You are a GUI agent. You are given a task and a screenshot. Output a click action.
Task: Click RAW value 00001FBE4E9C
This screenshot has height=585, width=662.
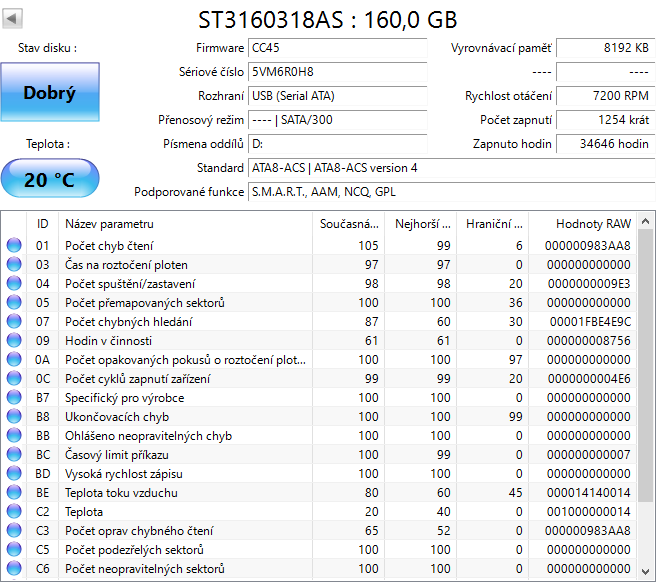590,322
